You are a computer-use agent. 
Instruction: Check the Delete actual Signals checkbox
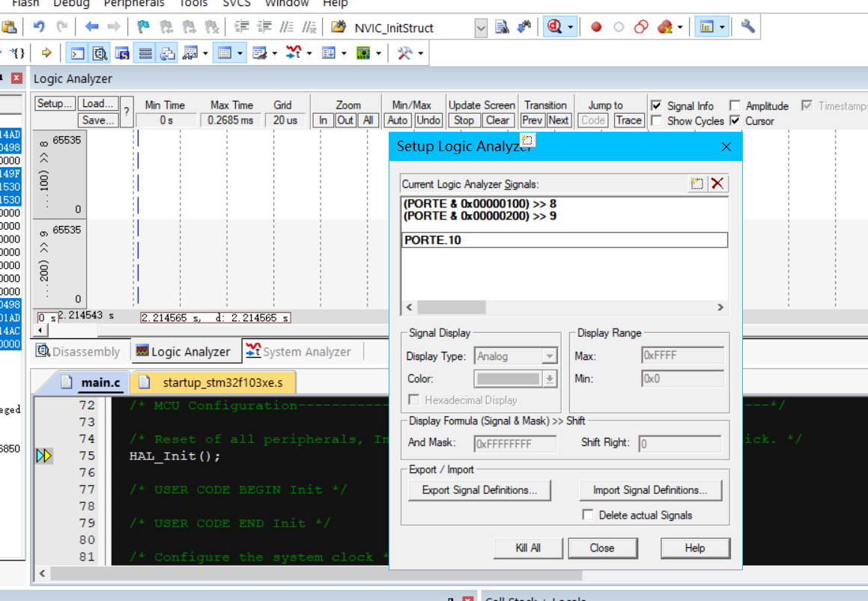click(x=587, y=515)
